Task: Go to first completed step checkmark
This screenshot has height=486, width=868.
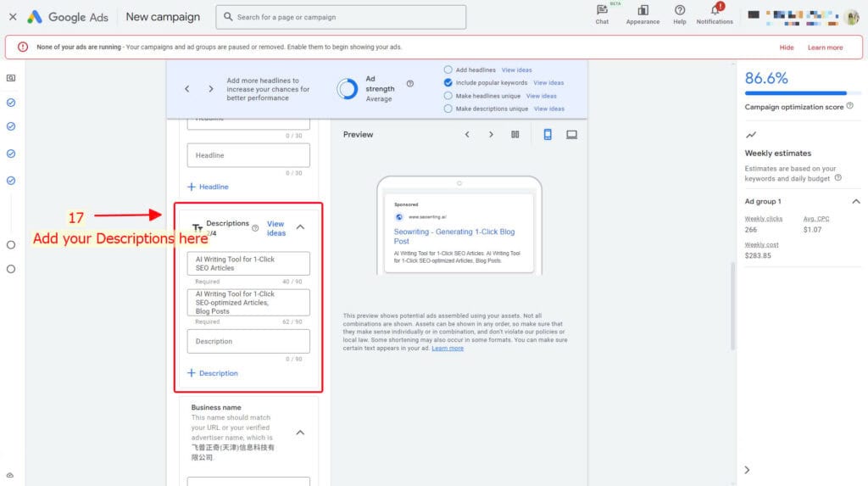Action: coord(11,103)
